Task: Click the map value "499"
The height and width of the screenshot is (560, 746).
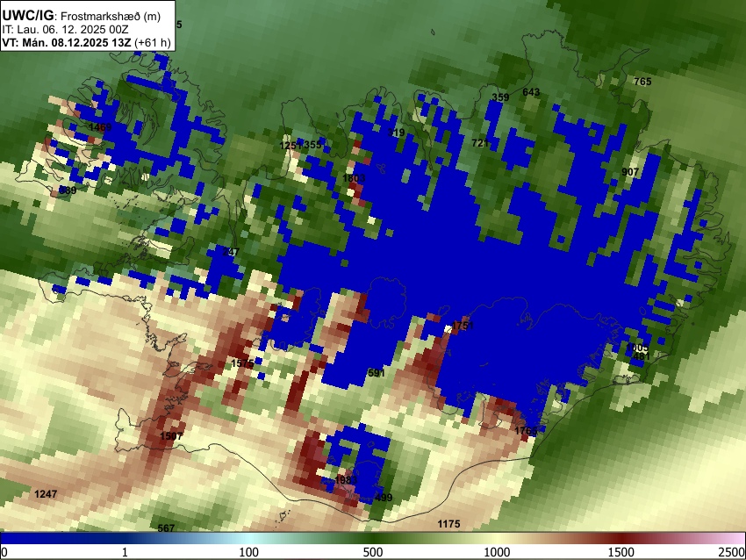Action: (x=384, y=499)
